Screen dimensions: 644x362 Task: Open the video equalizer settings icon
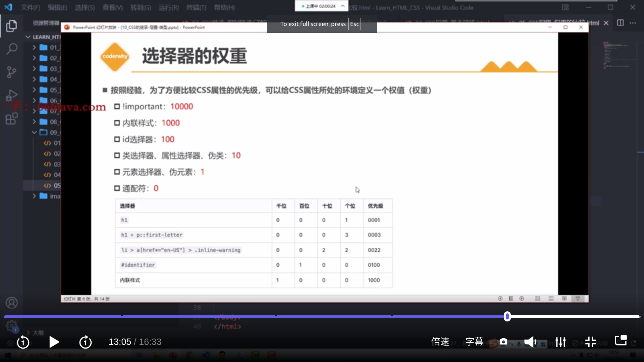click(x=560, y=342)
